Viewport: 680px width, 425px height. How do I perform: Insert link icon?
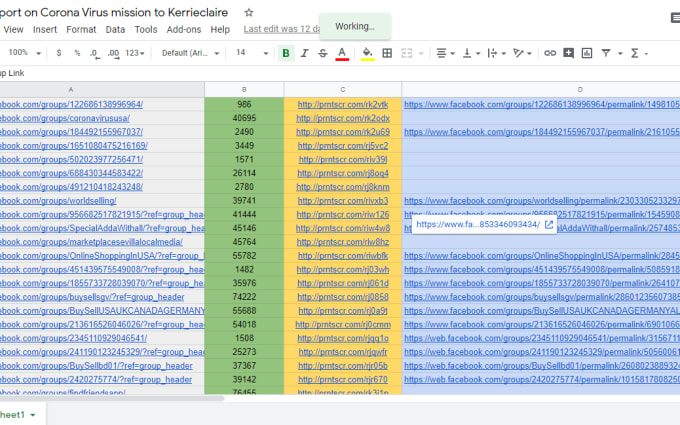click(550, 53)
